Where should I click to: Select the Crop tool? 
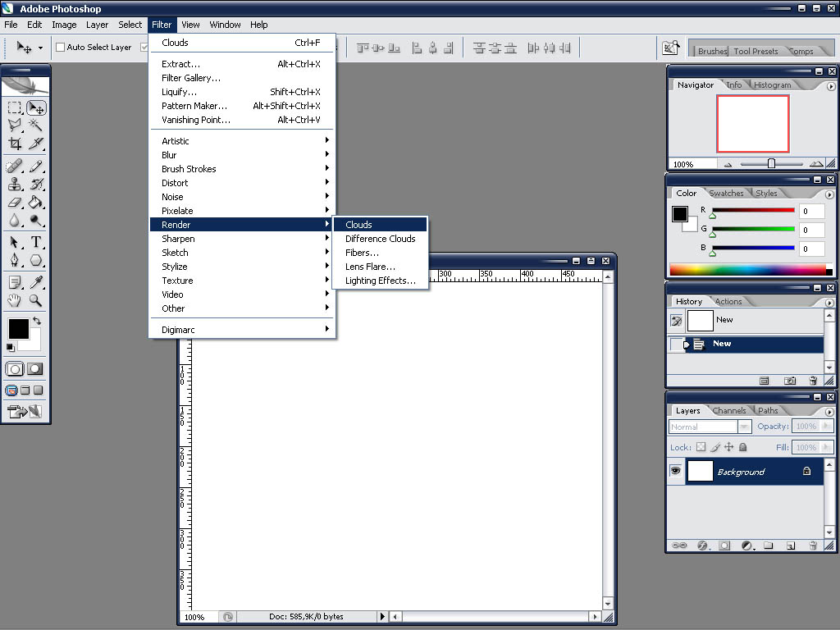15,144
